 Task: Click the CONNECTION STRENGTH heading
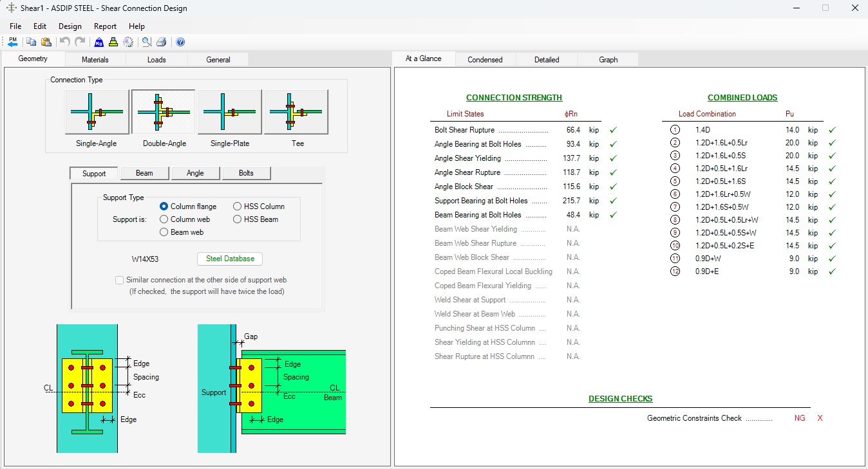514,98
